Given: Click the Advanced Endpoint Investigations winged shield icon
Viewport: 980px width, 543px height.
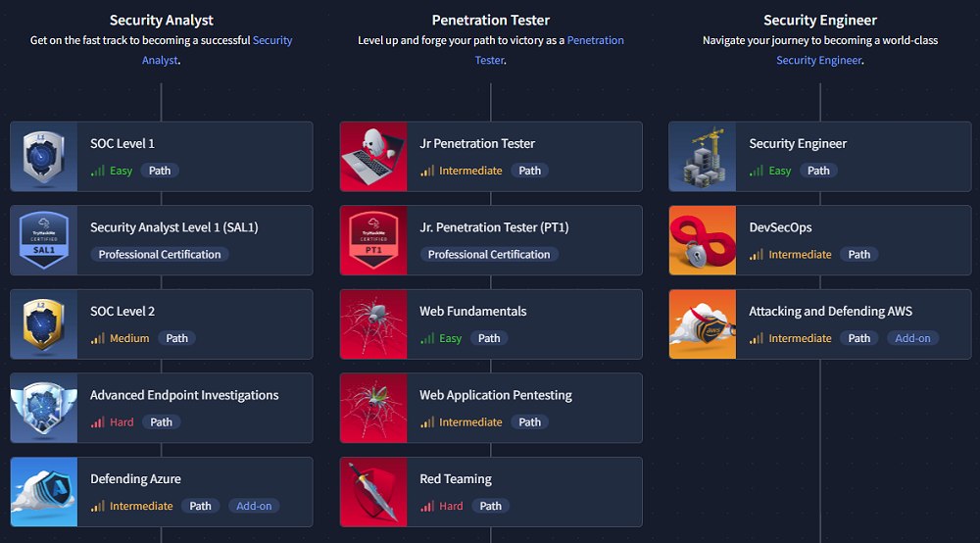Looking at the screenshot, I should [x=44, y=408].
